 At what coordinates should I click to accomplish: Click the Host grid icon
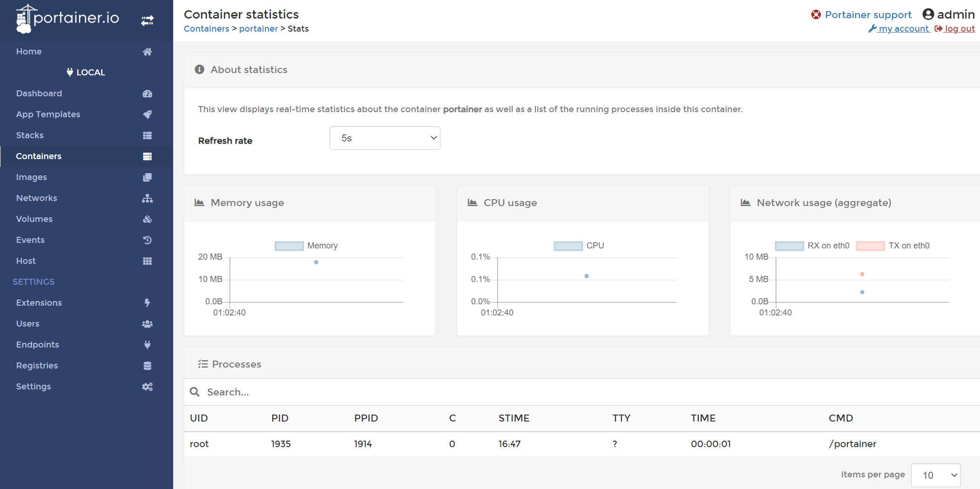click(147, 261)
